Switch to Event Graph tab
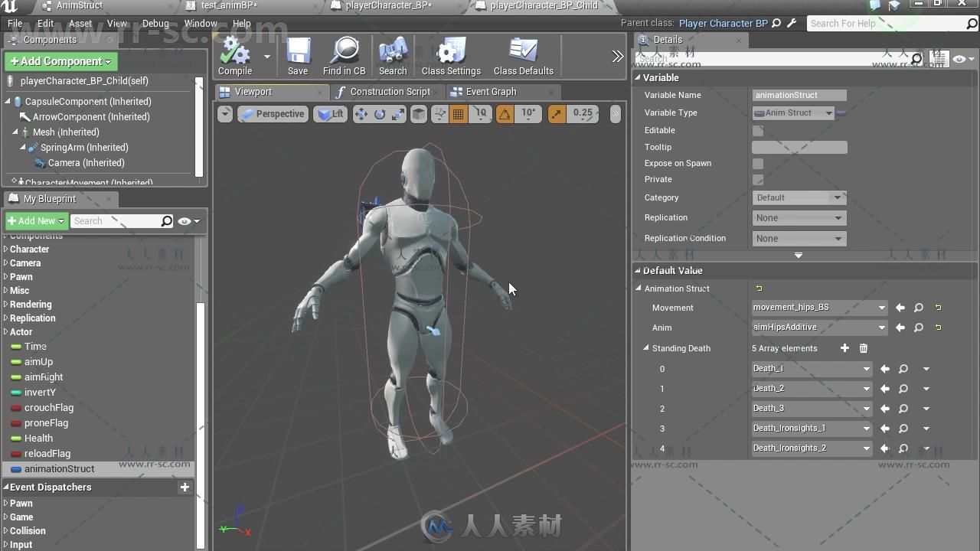 [x=491, y=92]
